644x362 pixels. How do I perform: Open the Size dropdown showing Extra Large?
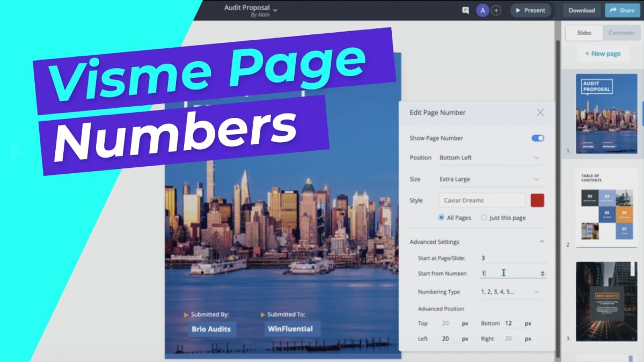(x=491, y=179)
